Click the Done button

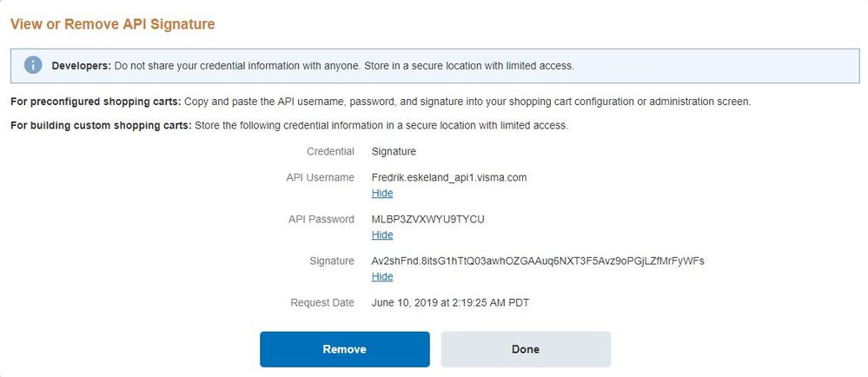coord(525,349)
